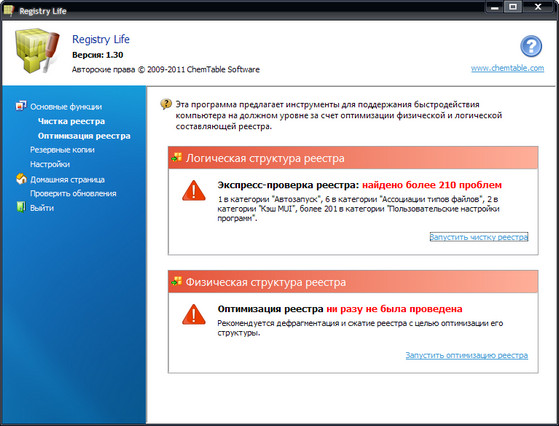Click the main functions icon in sidebar

[x=21, y=106]
